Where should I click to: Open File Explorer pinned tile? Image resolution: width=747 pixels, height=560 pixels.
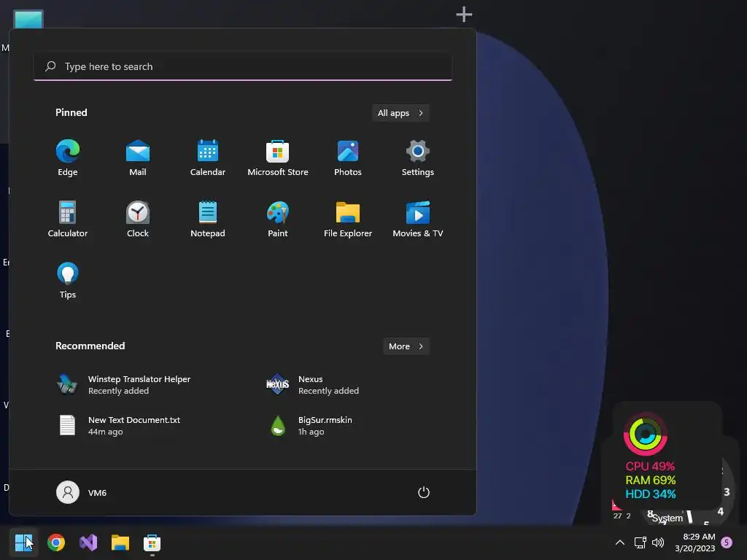point(348,219)
